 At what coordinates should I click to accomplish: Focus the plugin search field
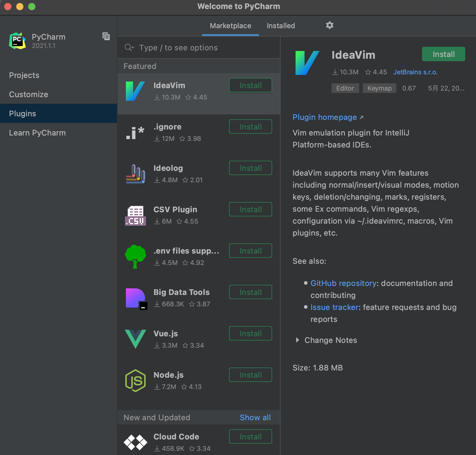[x=199, y=48]
